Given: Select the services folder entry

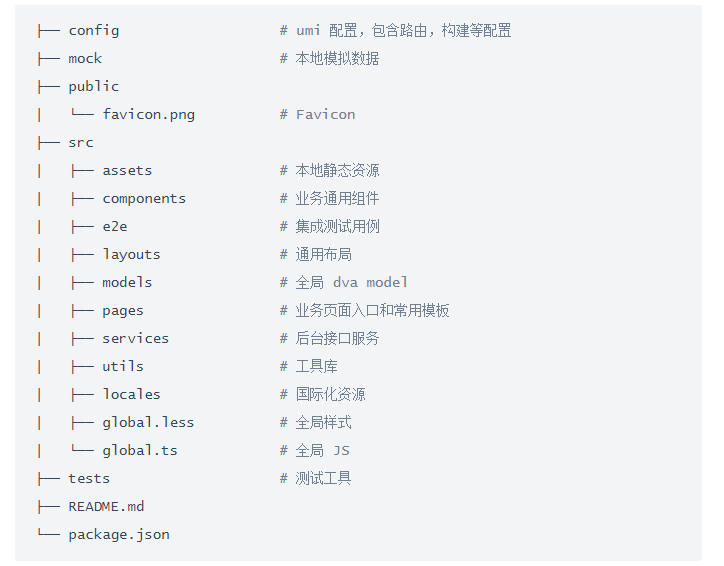Looking at the screenshot, I should 136,339.
